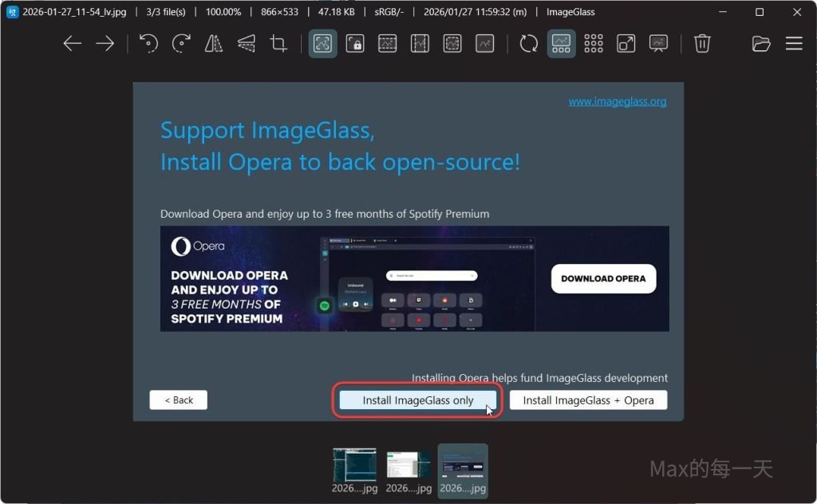Toggle the thumbnail gallery panel
The width and height of the screenshot is (817, 504).
(562, 44)
